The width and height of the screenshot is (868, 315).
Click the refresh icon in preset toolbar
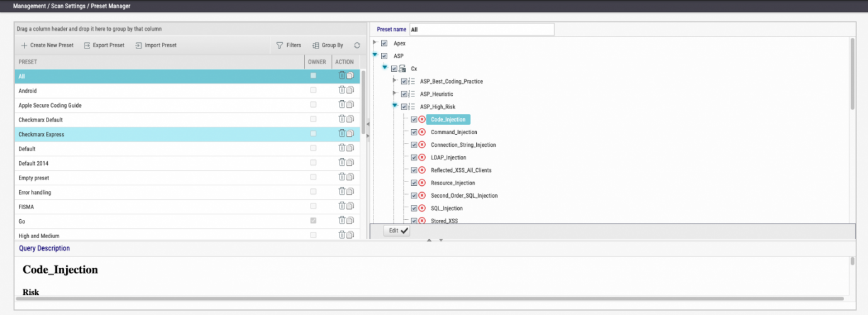tap(357, 45)
